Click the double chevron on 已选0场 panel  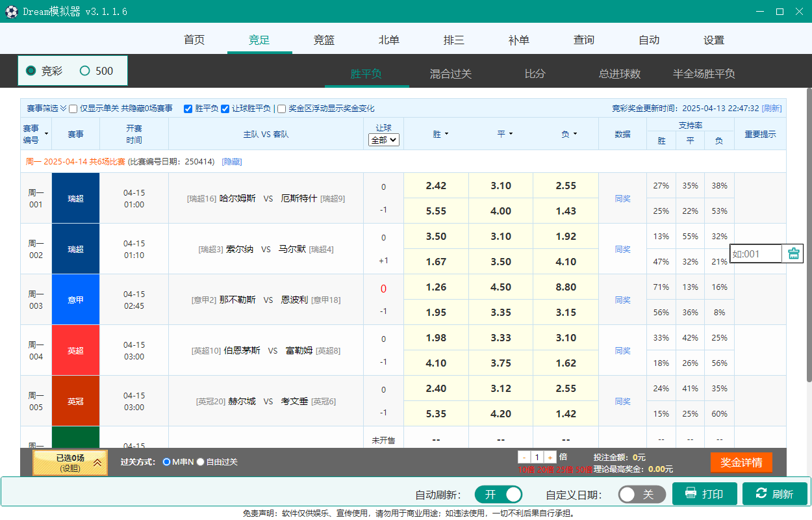[97, 463]
